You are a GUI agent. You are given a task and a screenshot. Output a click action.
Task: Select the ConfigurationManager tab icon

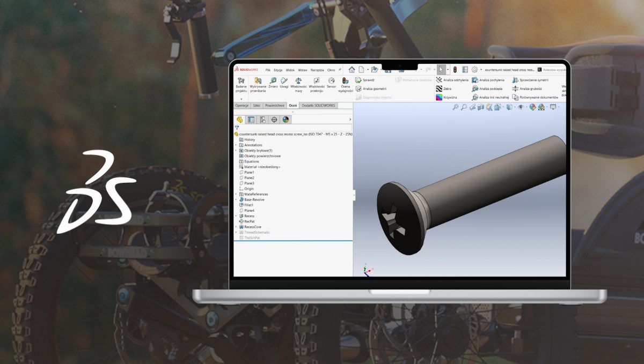click(262, 120)
